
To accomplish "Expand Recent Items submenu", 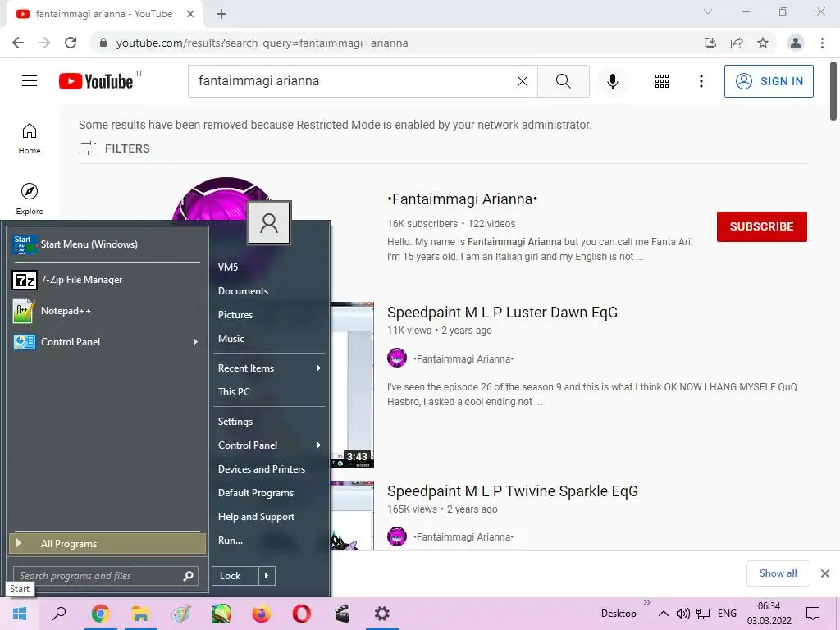I will point(319,368).
